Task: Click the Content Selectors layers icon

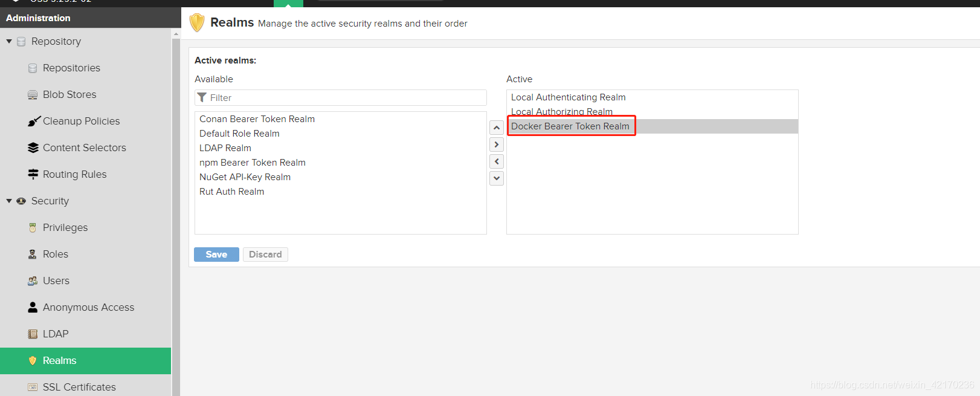Action: (x=33, y=148)
